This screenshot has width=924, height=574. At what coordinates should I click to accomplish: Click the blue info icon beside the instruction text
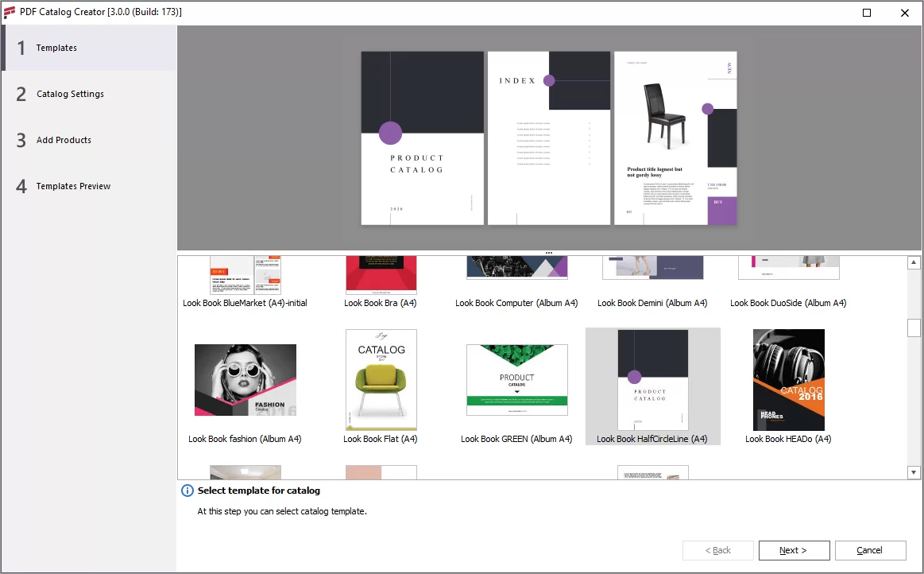click(186, 491)
